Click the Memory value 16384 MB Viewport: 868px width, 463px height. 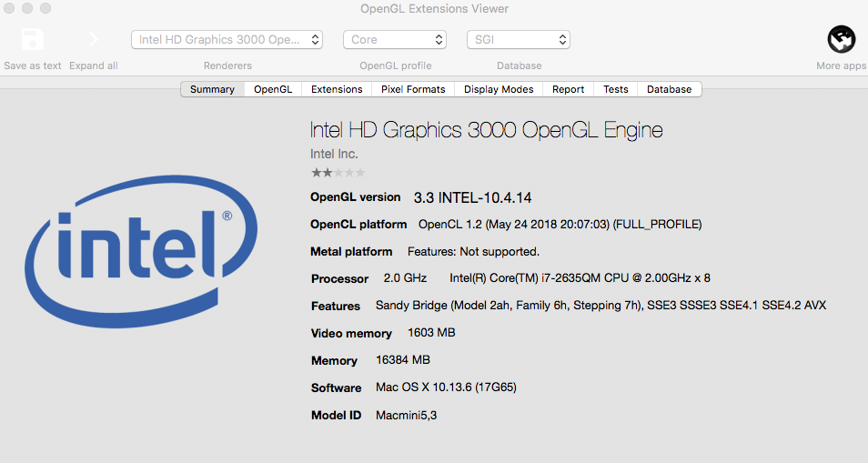(x=403, y=360)
